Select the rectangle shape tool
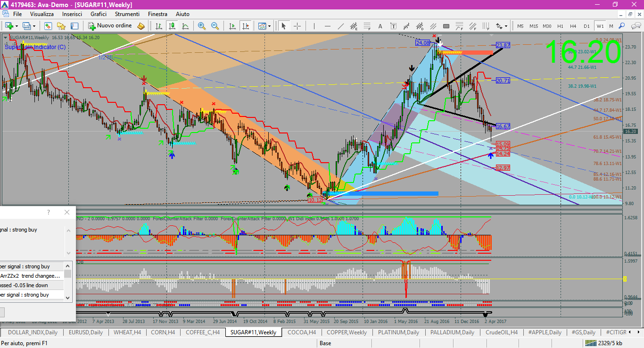This screenshot has height=348, width=644. point(446,26)
